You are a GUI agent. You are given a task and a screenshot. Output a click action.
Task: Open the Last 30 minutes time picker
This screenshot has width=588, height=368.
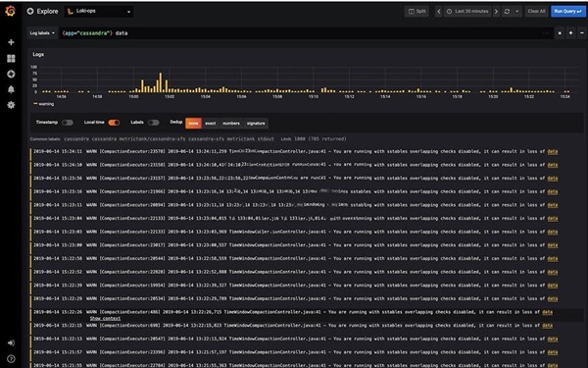coord(467,11)
